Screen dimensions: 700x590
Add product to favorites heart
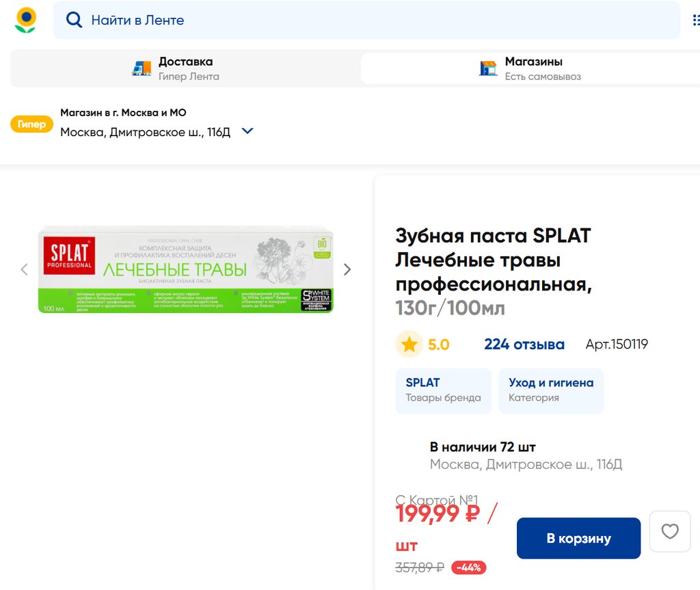pos(669,531)
